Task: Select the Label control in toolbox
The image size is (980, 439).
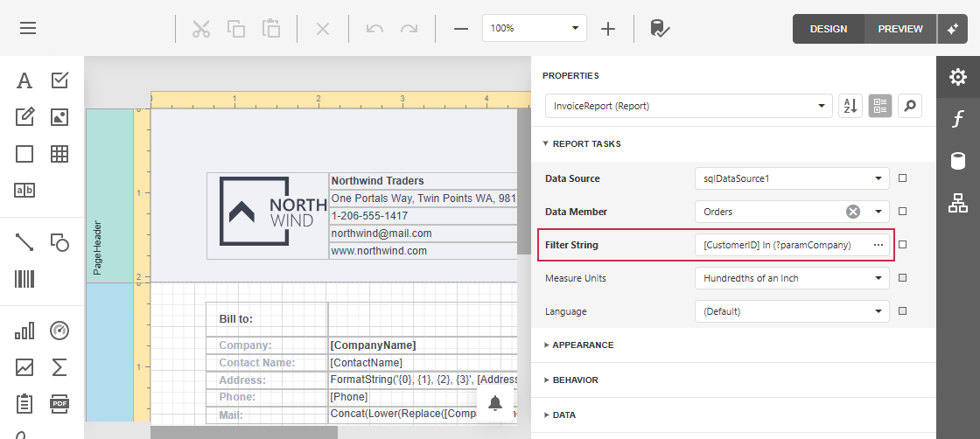Action: [x=24, y=81]
